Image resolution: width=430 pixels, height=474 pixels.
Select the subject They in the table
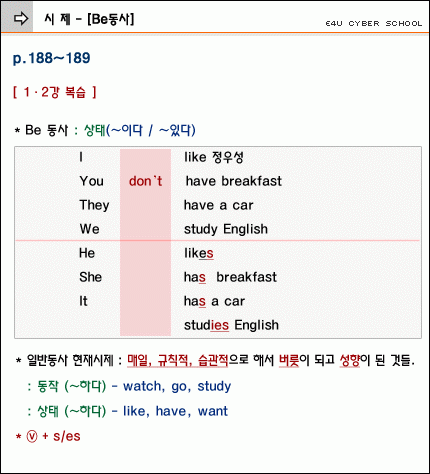[x=94, y=205]
